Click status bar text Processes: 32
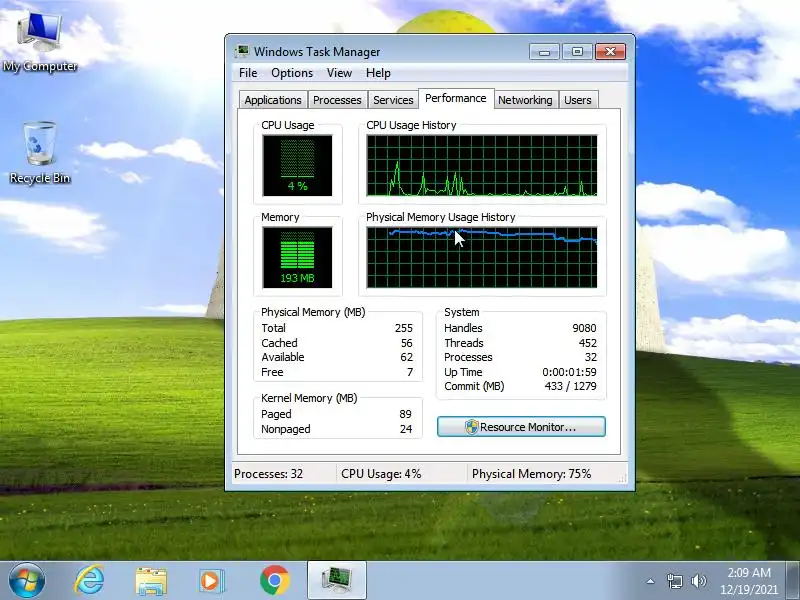 (x=268, y=474)
